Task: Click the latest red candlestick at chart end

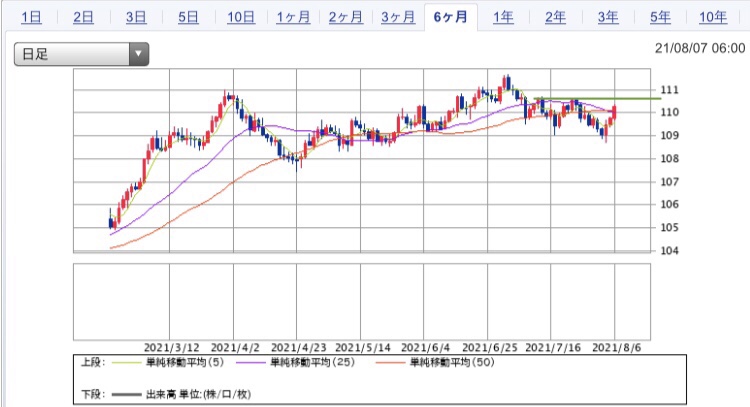Action: click(614, 113)
